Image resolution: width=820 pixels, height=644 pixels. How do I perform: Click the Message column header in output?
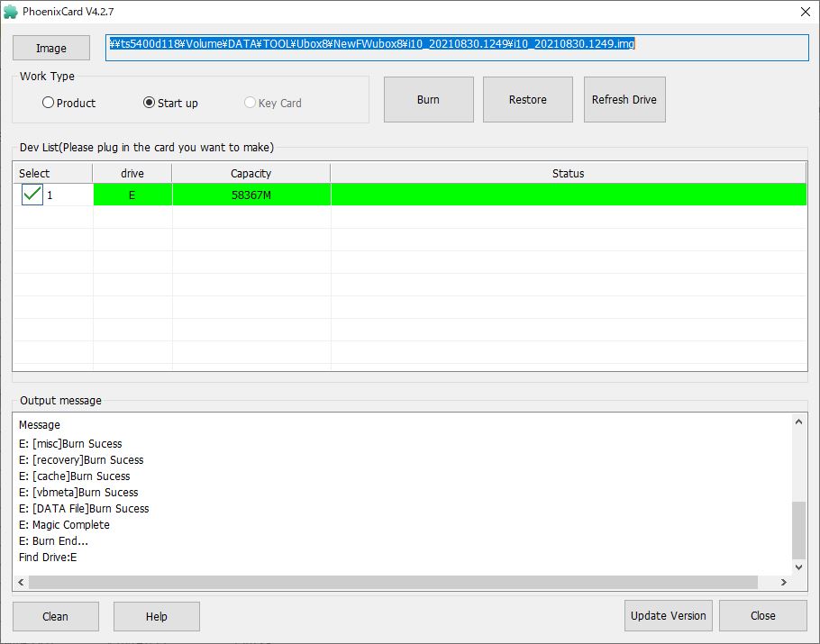[x=40, y=425]
